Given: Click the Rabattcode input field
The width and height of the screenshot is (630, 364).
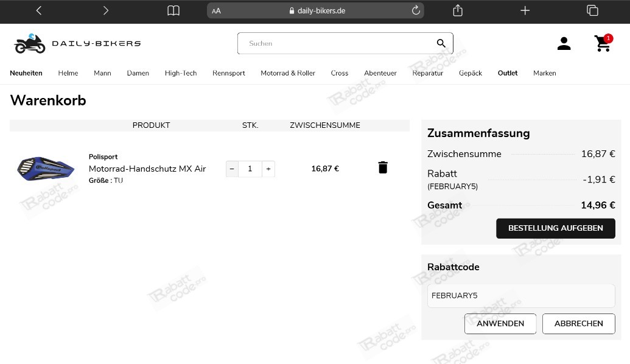Looking at the screenshot, I should 520,295.
